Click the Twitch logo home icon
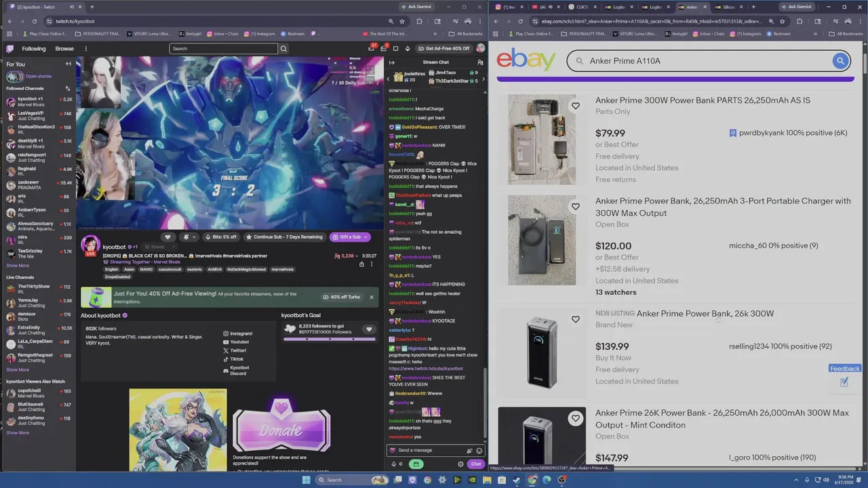This screenshot has width=868, height=488. (9, 49)
